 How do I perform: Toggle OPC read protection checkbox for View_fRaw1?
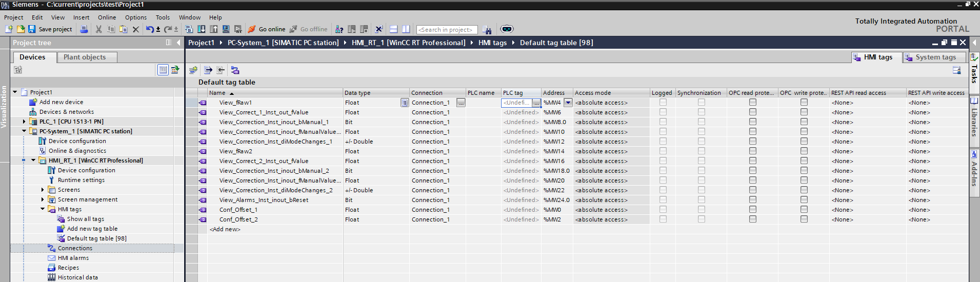(x=753, y=103)
